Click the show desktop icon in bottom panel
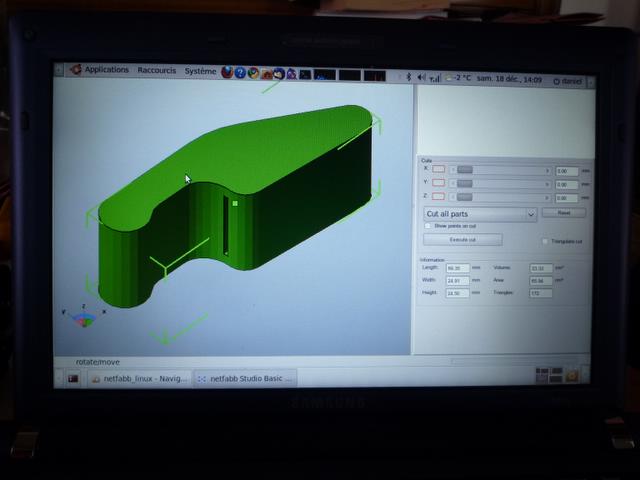The height and width of the screenshot is (480, 640). (73, 378)
